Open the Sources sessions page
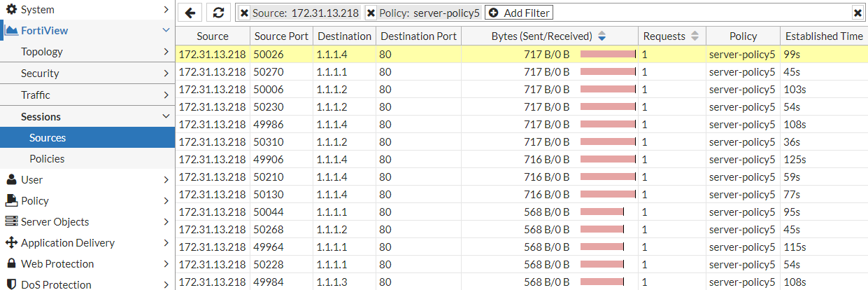The height and width of the screenshot is (290, 868). tap(87, 137)
